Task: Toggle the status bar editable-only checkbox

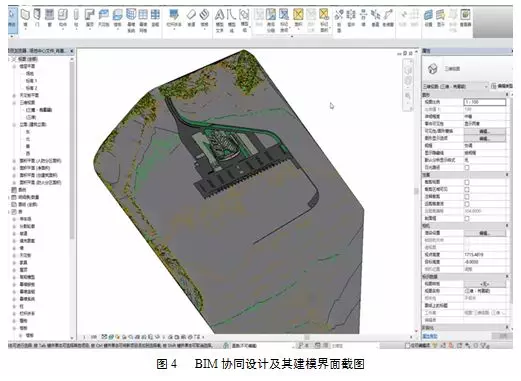Action: coord(407,345)
